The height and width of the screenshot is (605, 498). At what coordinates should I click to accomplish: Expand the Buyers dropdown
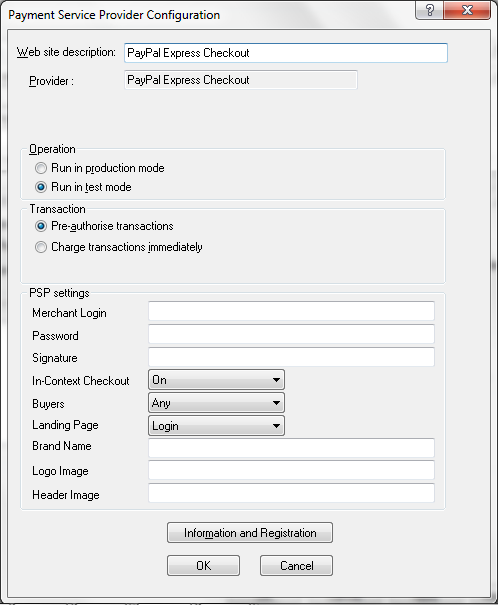pyautogui.click(x=216, y=403)
